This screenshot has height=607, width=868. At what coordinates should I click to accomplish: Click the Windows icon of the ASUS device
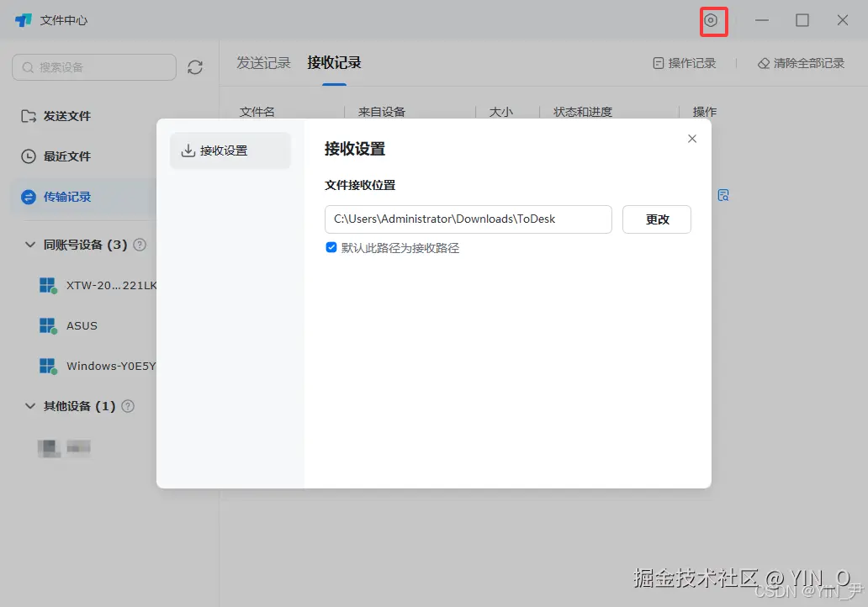pos(47,325)
